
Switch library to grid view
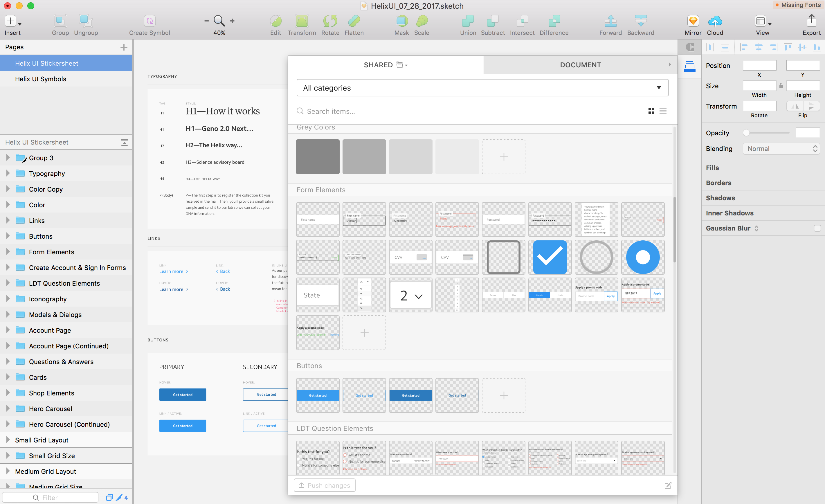651,111
